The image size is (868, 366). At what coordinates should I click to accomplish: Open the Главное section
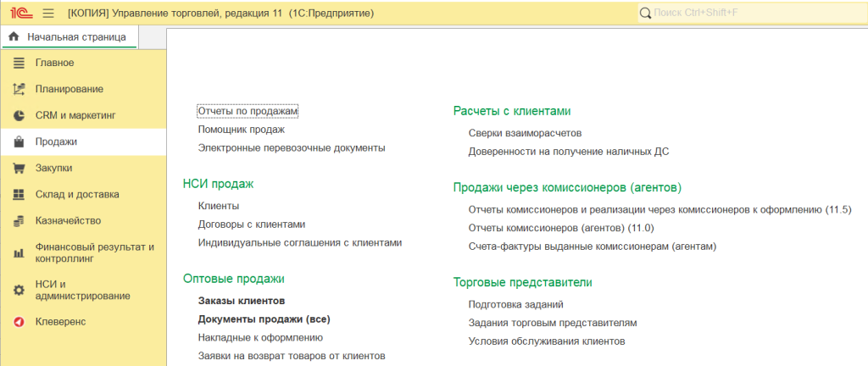tap(83, 63)
